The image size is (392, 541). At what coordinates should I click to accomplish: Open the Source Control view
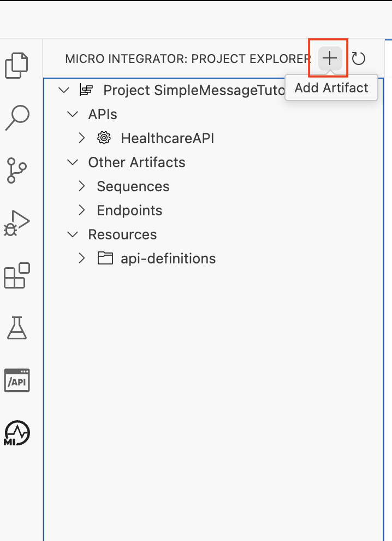click(17, 169)
